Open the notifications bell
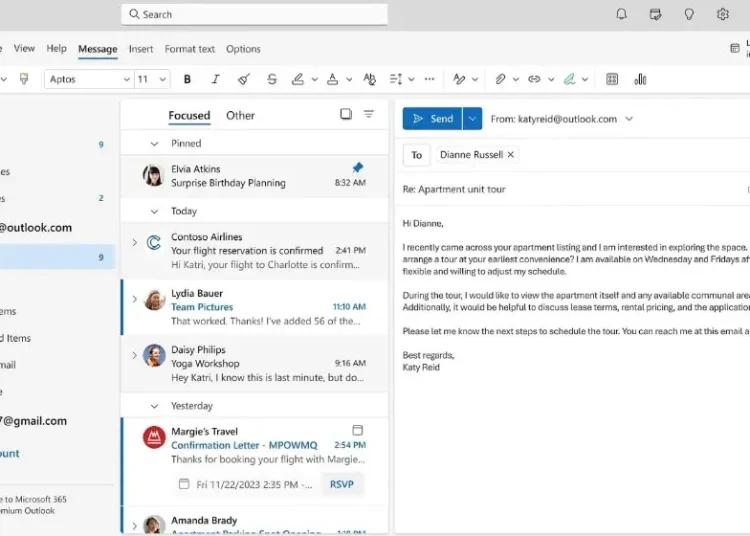750x536 pixels. [622, 14]
